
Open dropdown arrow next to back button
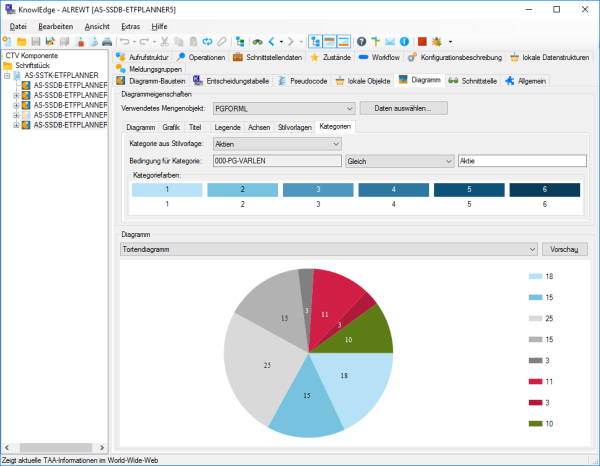pos(281,42)
